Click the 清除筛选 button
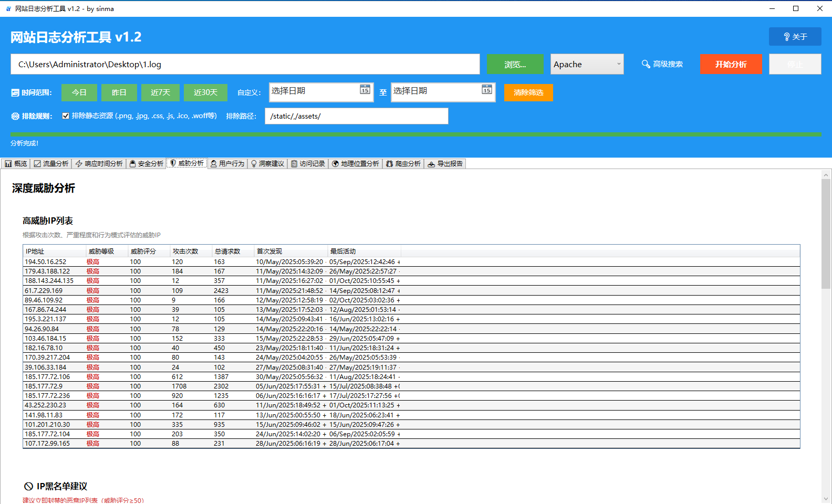 coord(528,92)
